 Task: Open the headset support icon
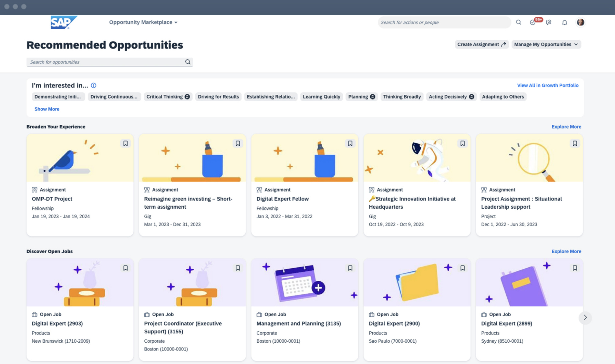coord(549,22)
